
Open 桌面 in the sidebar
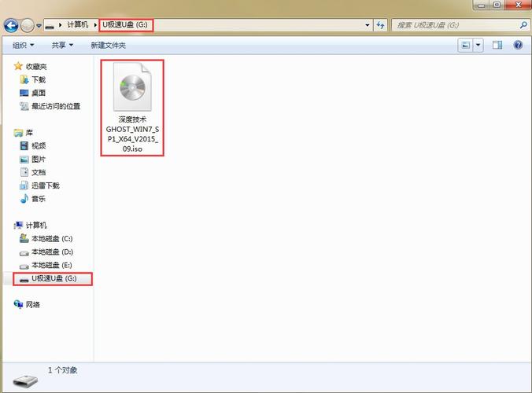tap(38, 93)
